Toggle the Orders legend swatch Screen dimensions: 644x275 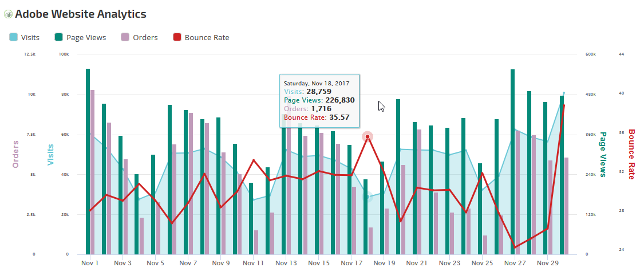(125, 37)
